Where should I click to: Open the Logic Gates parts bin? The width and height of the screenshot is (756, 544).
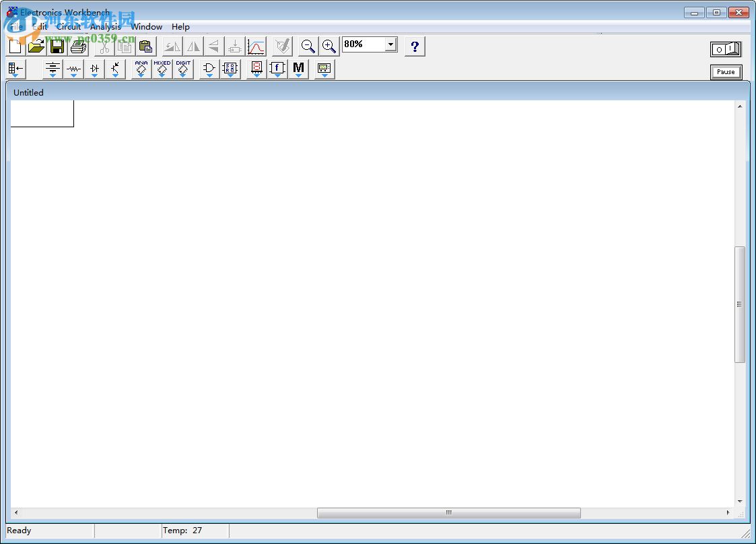[x=209, y=69]
